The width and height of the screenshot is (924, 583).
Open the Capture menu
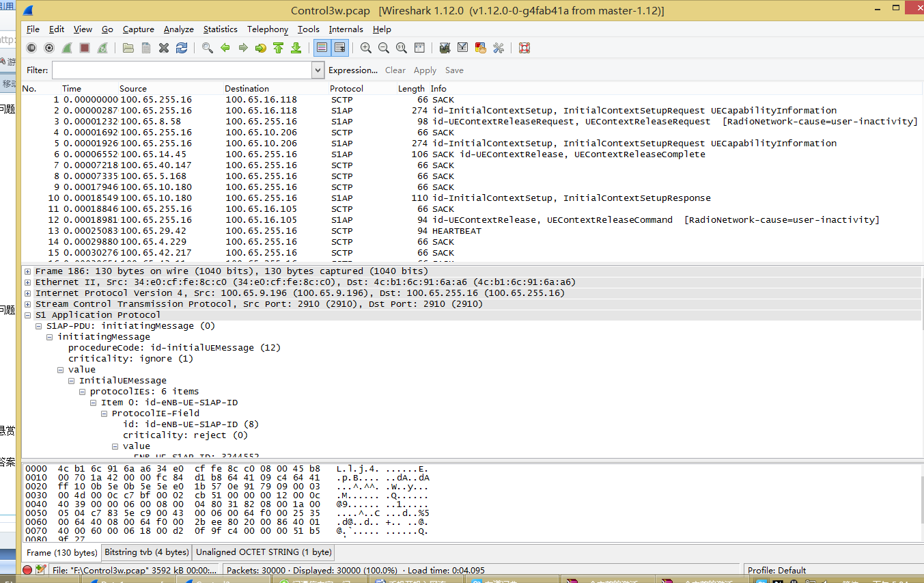coord(139,29)
